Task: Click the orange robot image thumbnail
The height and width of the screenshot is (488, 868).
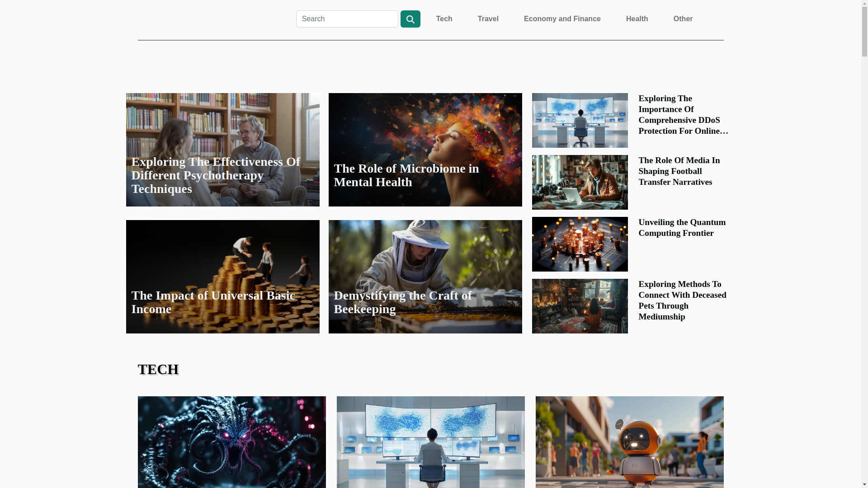Action: coord(629,442)
